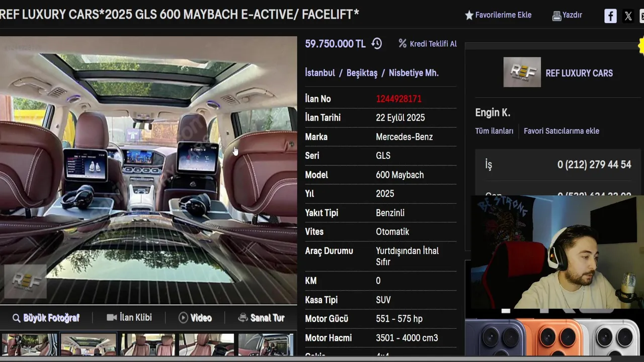This screenshot has height=362, width=644.
Task: Click the Benzinli fuel type value
Action: (390, 213)
